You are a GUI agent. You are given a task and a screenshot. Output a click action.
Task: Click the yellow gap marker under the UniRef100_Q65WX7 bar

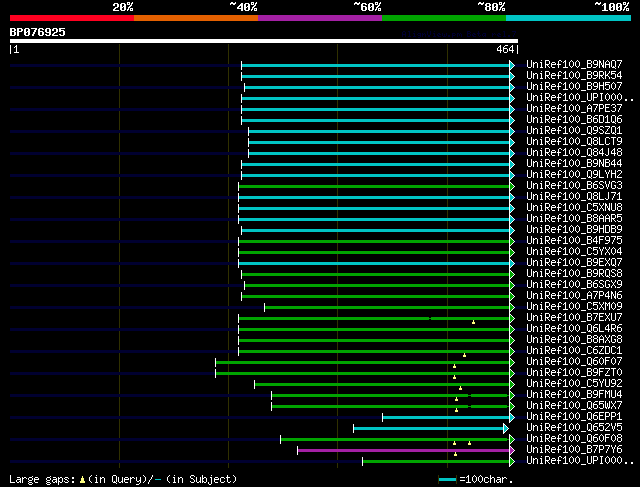456,410
